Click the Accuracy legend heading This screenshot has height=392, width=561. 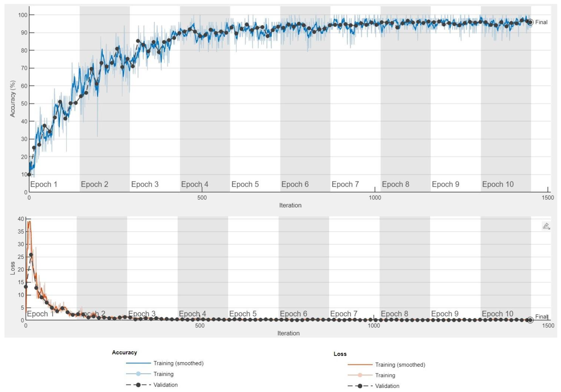(124, 352)
